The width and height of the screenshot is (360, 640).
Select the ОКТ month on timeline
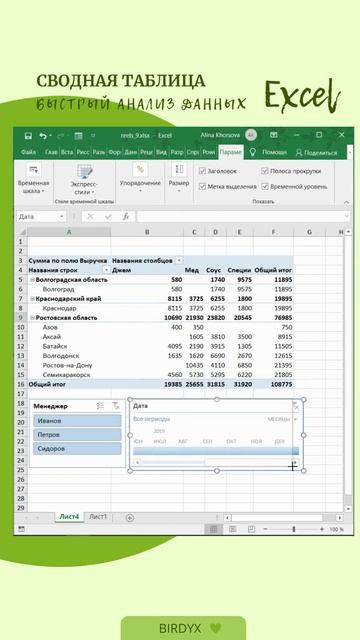231,442
